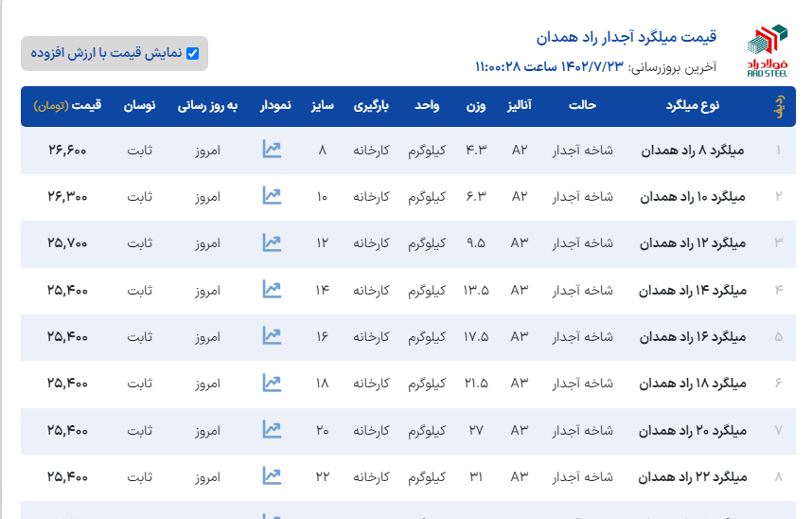Sort by قیمت (تومان) column header

pos(67,106)
